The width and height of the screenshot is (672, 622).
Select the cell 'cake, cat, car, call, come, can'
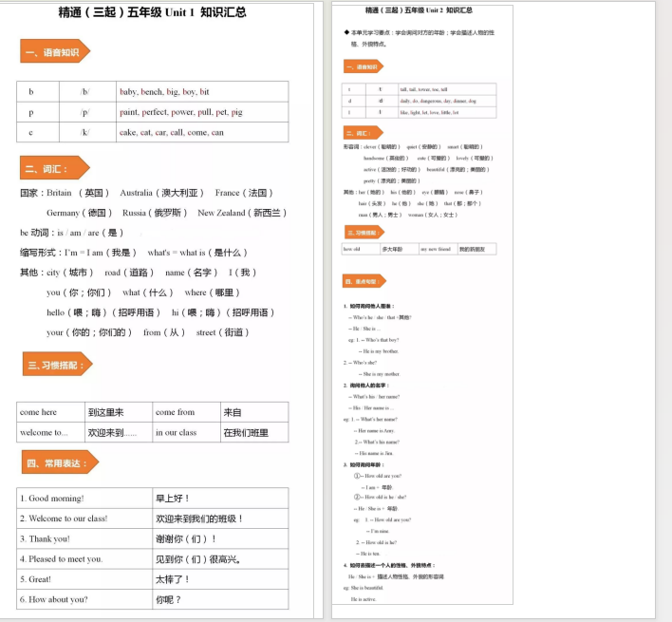(x=202, y=132)
